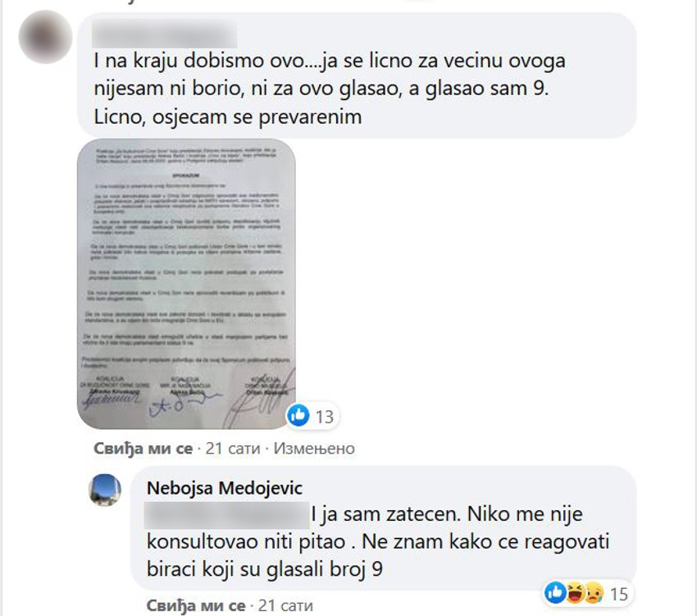
Task: View edit history via Измењено
Action: 314,449
